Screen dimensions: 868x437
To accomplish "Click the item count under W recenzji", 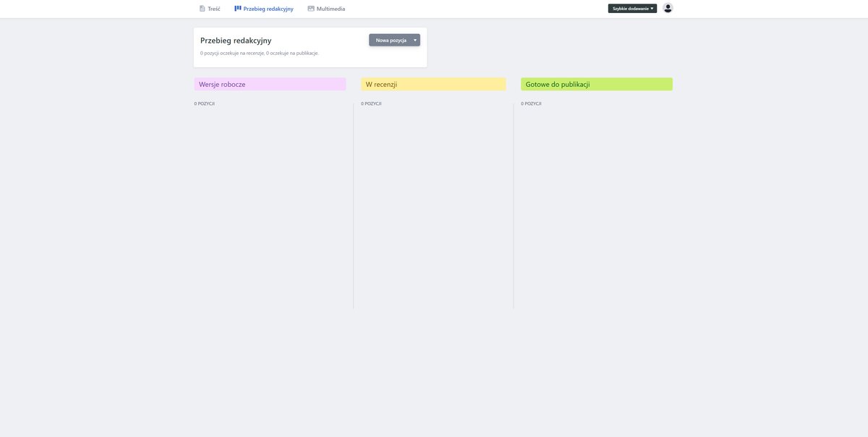I will point(372,104).
